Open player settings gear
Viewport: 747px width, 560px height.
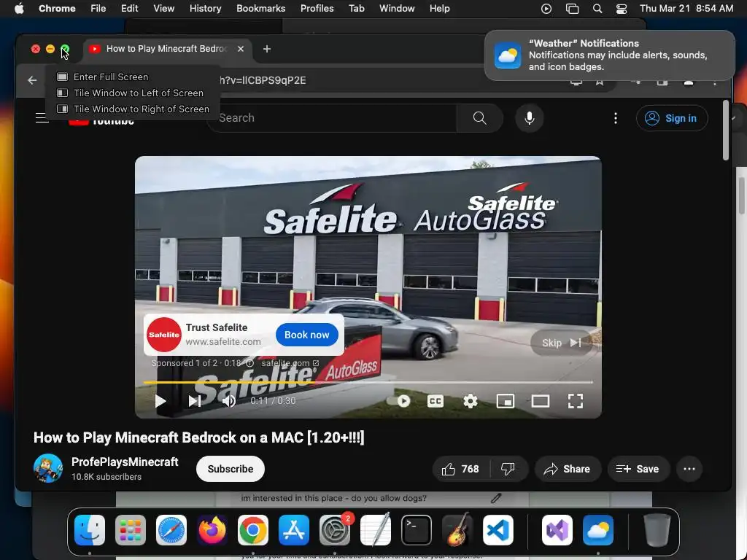point(471,401)
